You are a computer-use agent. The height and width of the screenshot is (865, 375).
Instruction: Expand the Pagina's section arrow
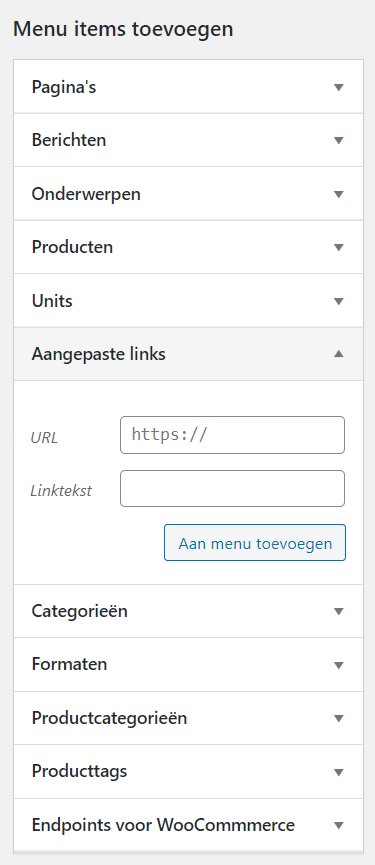pos(339,87)
